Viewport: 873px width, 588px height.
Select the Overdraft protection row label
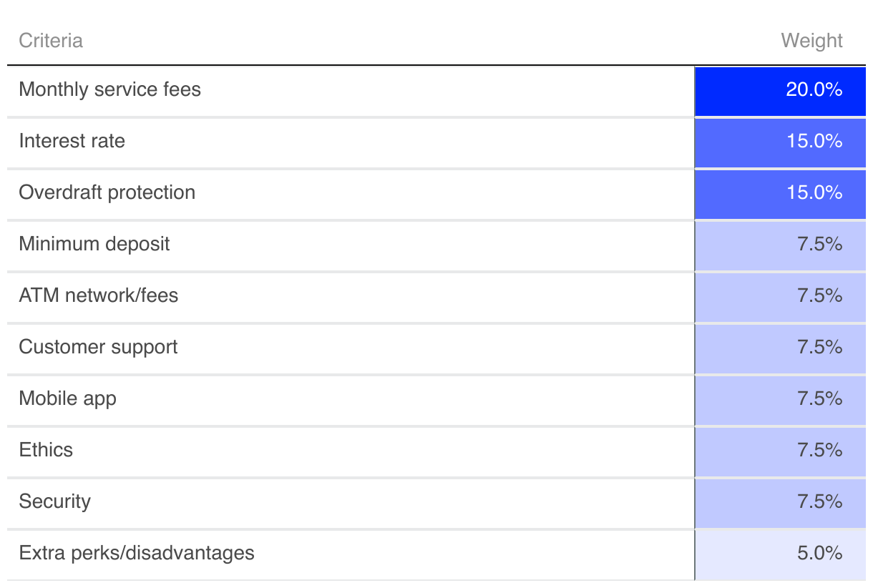[x=107, y=192]
